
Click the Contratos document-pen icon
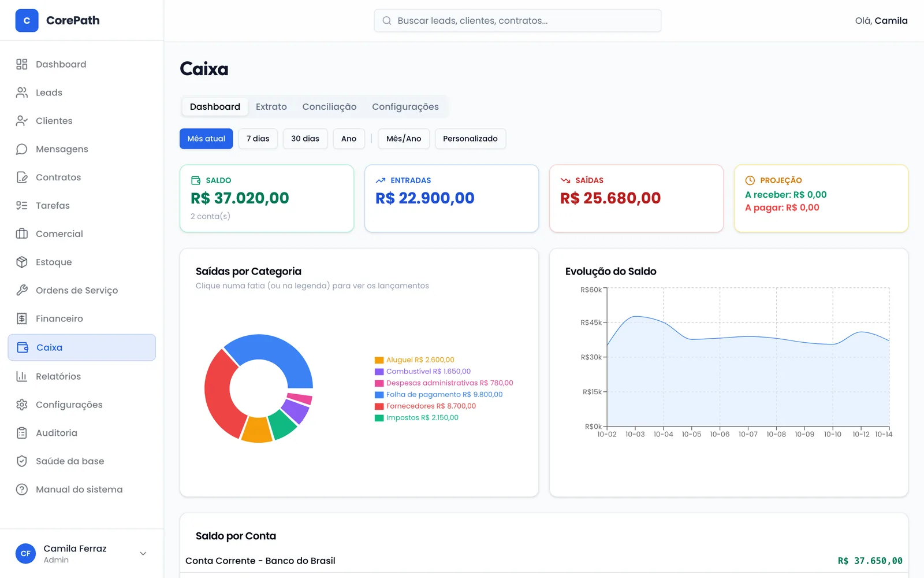point(22,177)
